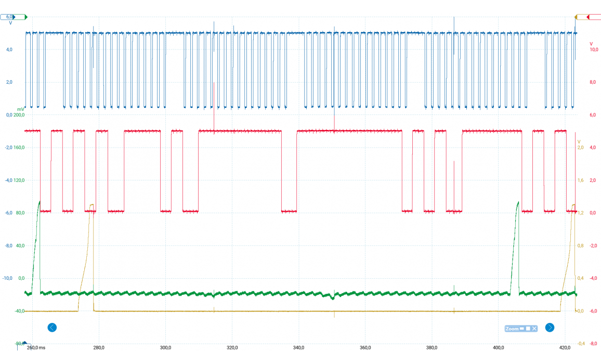Click the blue V unit label
The height and width of the screenshot is (364, 601).
coord(10,23)
